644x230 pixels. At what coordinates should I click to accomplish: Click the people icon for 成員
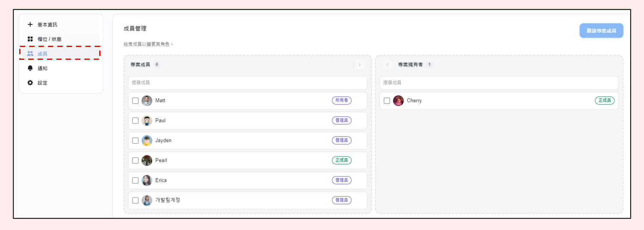click(x=30, y=53)
